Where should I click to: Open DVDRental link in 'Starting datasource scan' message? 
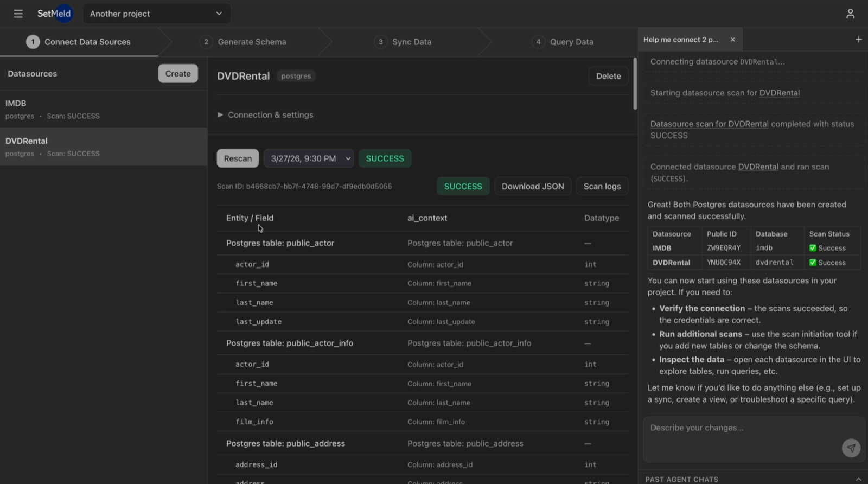pos(780,93)
